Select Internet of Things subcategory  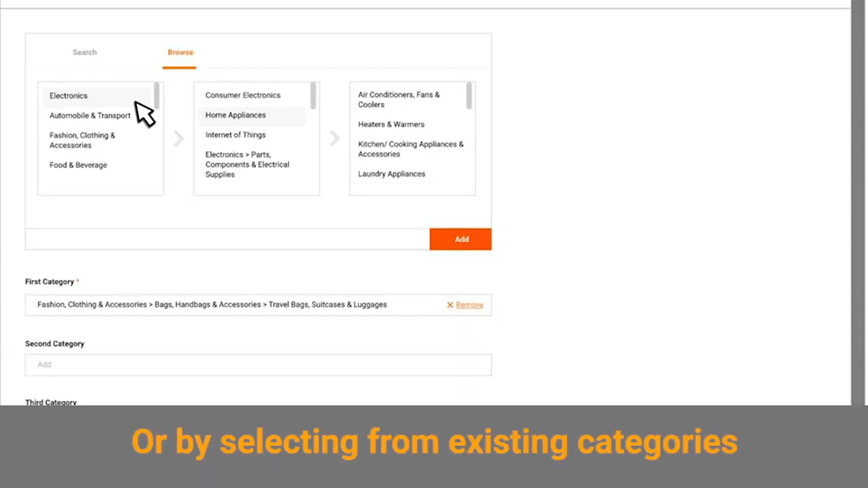coord(235,134)
